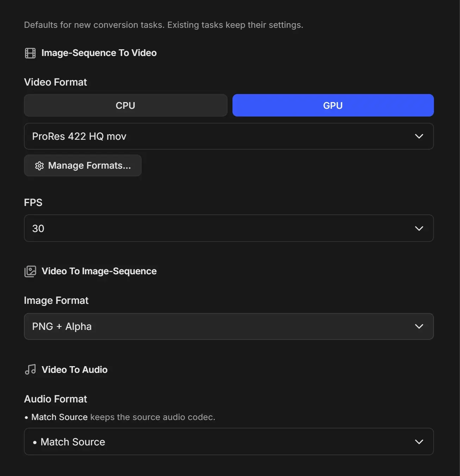Click the film strip icon beside Image-Sequence To Video
Image resolution: width=460 pixels, height=476 pixels.
[30, 53]
